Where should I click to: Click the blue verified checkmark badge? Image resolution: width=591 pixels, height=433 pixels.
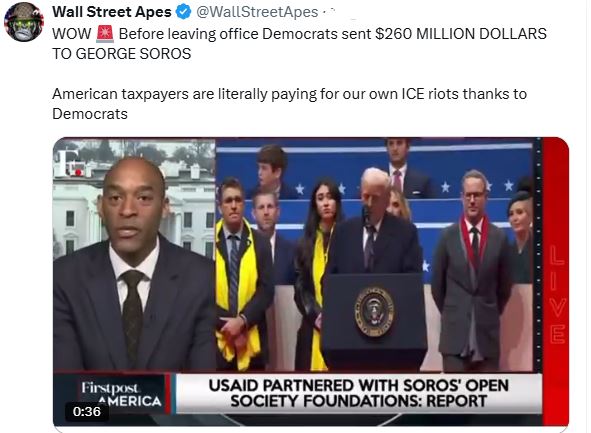pyautogui.click(x=184, y=12)
